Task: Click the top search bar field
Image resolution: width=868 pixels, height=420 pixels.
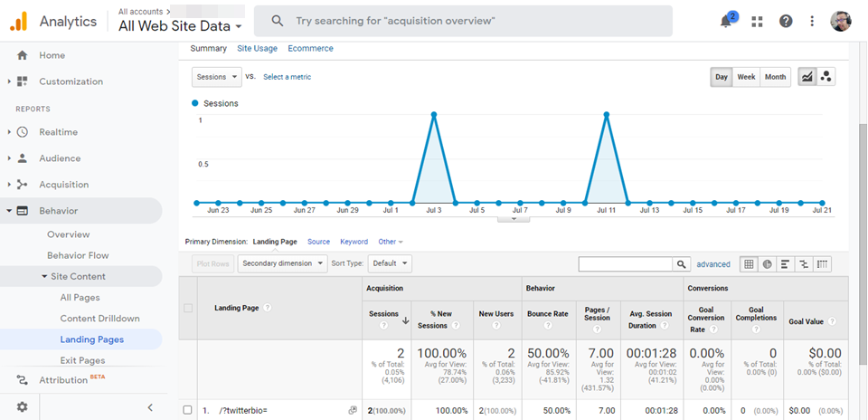Action: (x=463, y=21)
